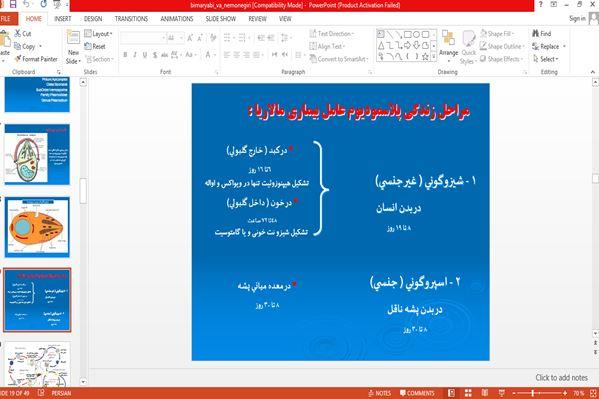The image size is (599, 399).
Task: Click the Copy icon
Action: click(18, 46)
